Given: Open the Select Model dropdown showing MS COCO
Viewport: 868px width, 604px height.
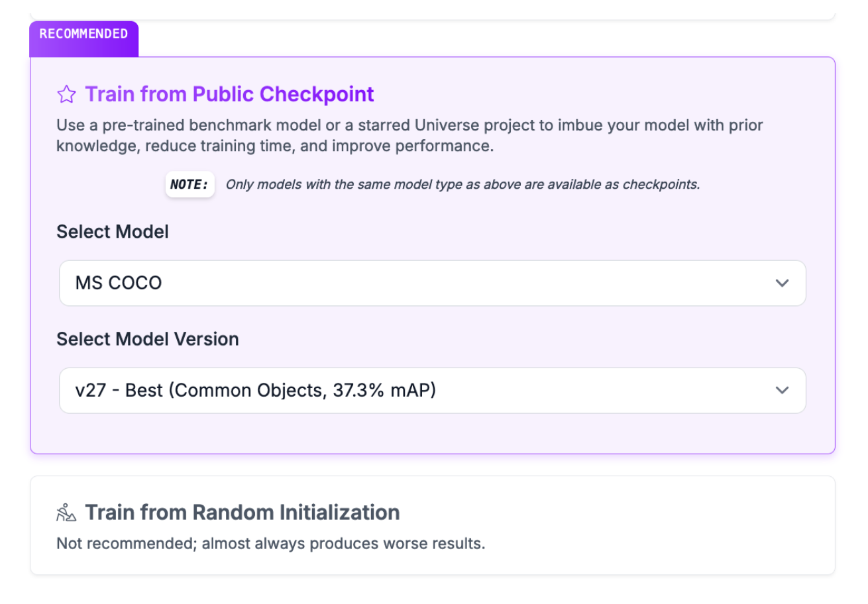Looking at the screenshot, I should [x=432, y=283].
